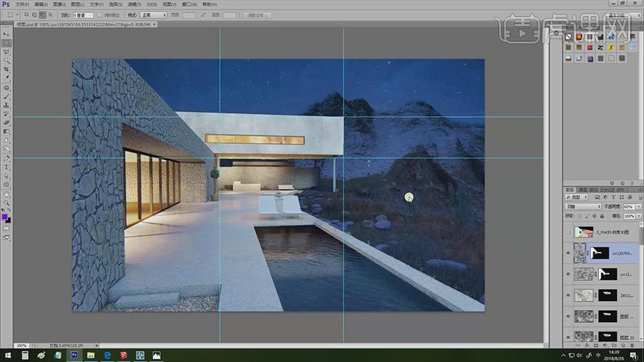The height and width of the screenshot is (362, 644).
Task: Select the Eraser tool
Action: coord(7,123)
